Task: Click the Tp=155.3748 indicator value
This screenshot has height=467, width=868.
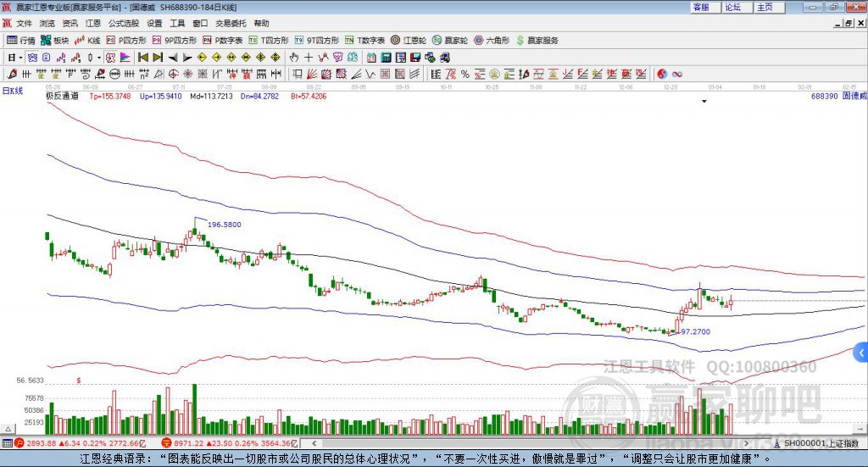Action: [110, 96]
